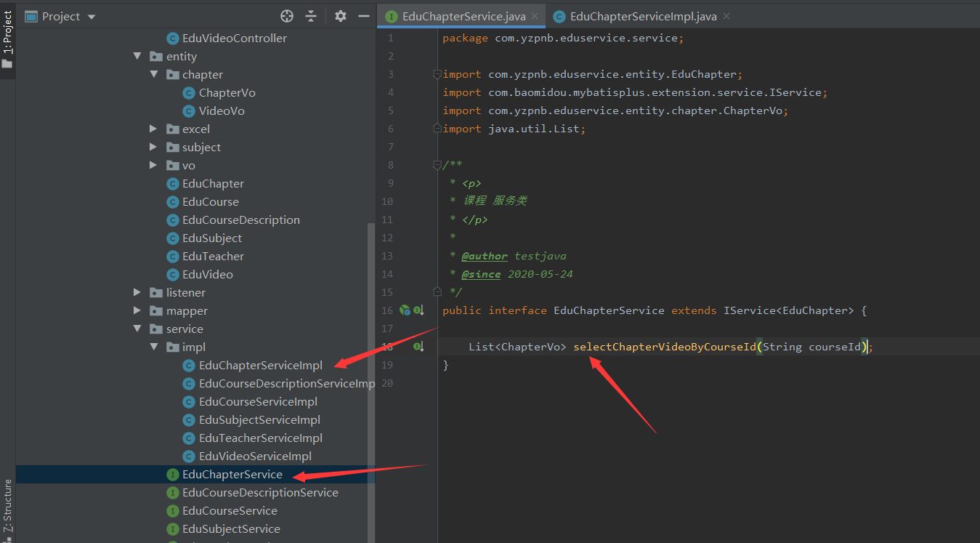980x543 pixels.
Task: Close the EduChapterServiceImpl.java tab
Action: point(726,16)
